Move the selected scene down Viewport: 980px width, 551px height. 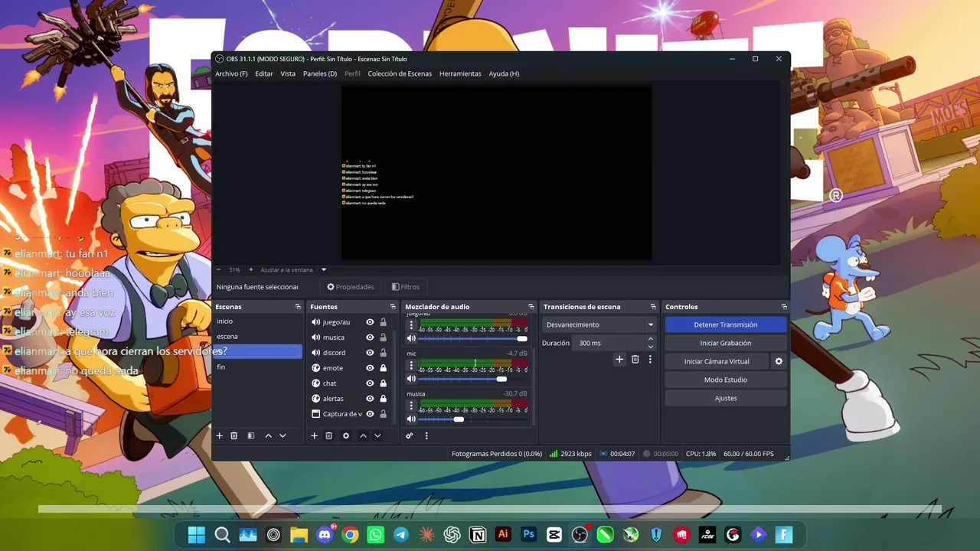click(x=283, y=435)
